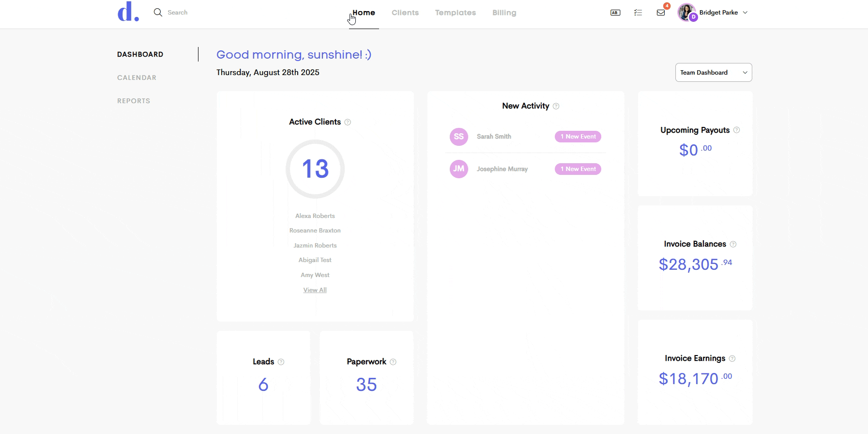Open client Alexa Roberts
This screenshot has height=434, width=868.
pyautogui.click(x=315, y=216)
